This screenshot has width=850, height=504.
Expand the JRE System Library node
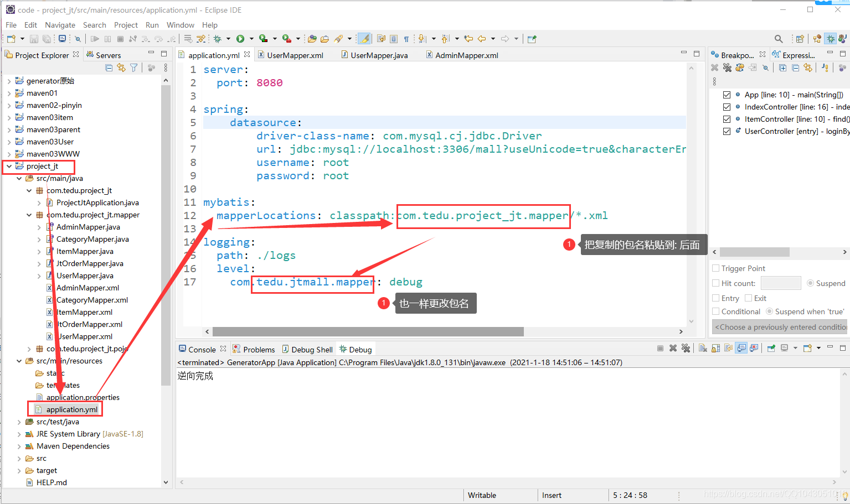coord(19,434)
